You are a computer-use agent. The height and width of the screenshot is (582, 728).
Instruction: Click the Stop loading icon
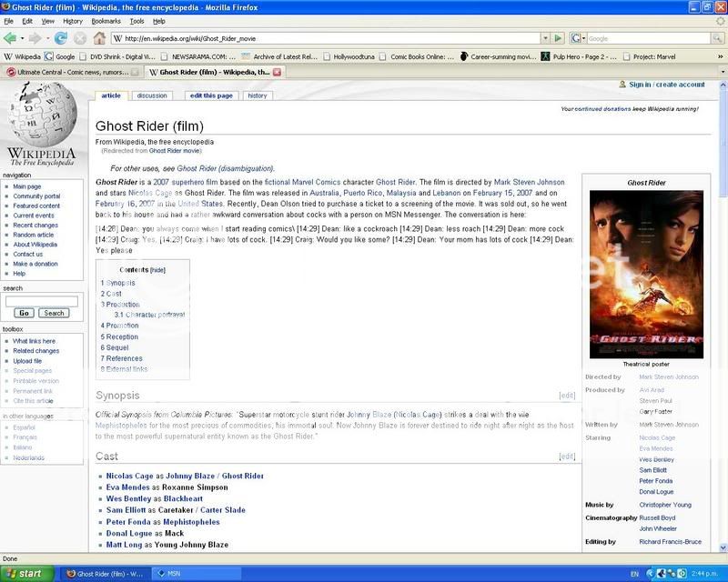click(80, 38)
